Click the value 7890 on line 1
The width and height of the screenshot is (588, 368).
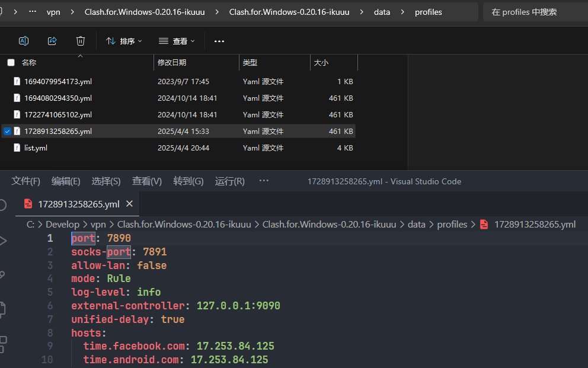coord(119,238)
